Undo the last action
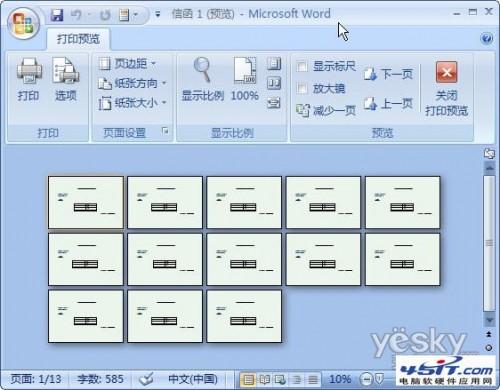This screenshot has width=500, height=390. click(x=76, y=15)
